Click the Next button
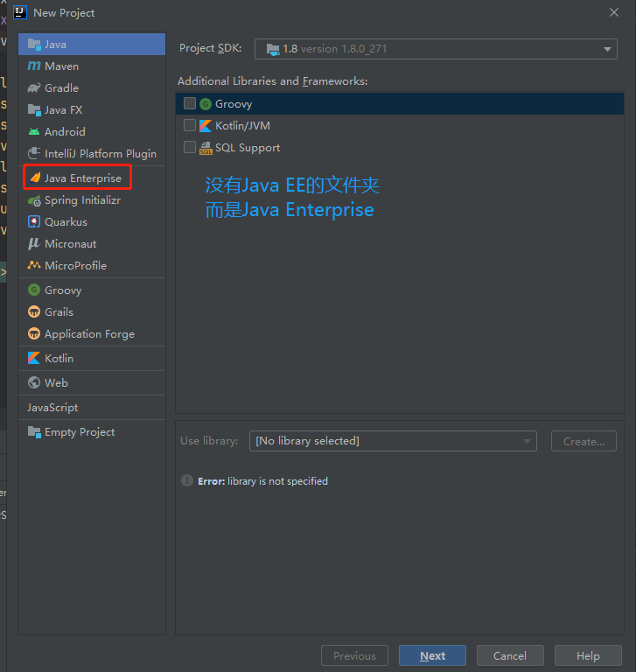This screenshot has width=636, height=672. click(x=432, y=655)
